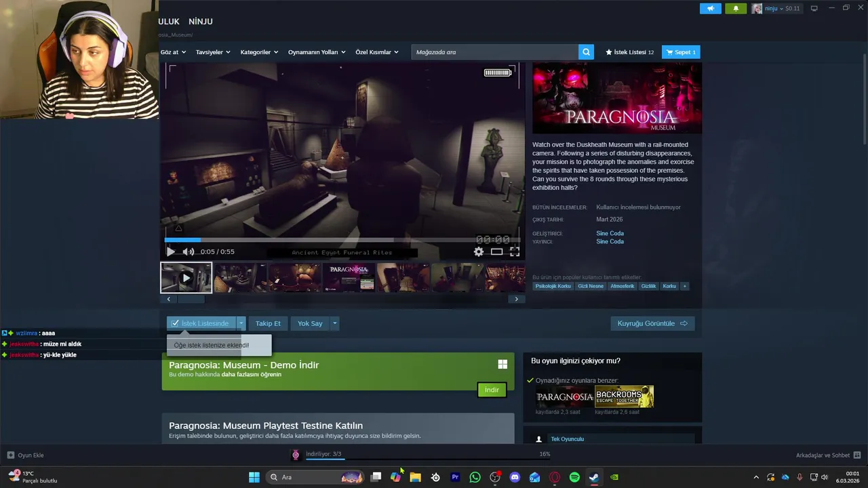Open NVIDIA app from the taskbar
The image size is (868, 488).
pos(614,477)
